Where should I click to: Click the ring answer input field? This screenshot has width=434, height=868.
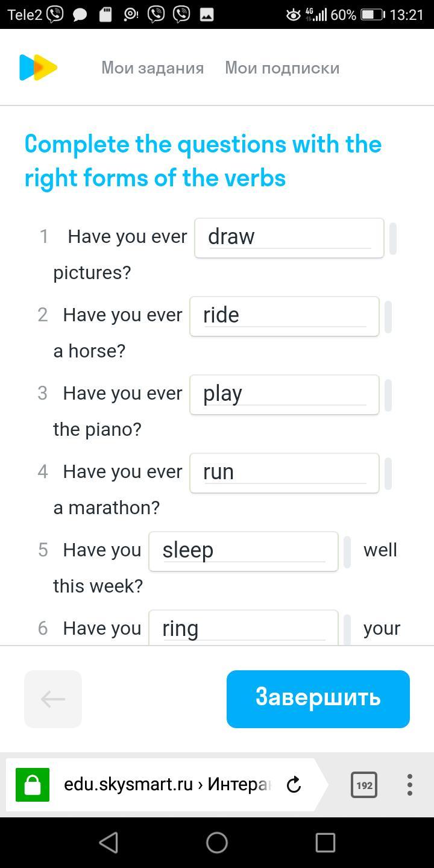click(243, 629)
